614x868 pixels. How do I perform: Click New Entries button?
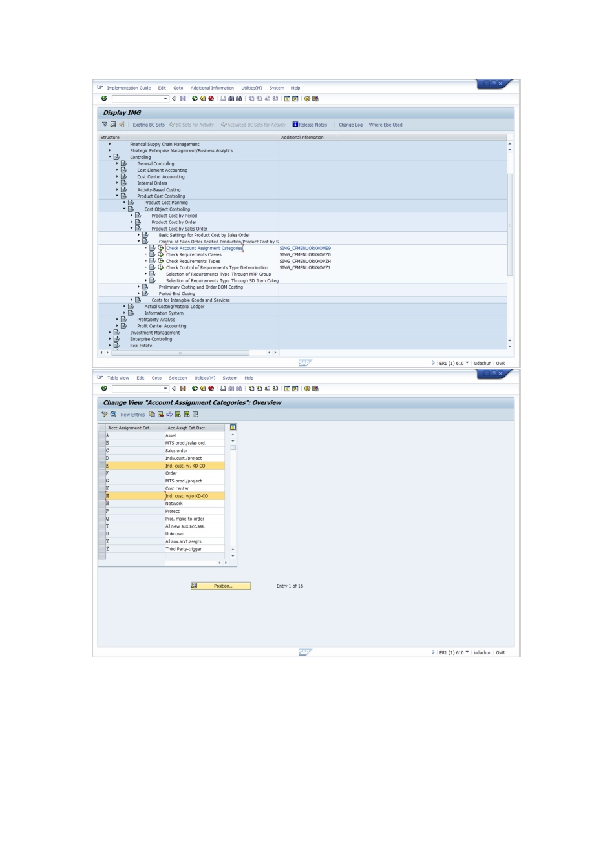pyautogui.click(x=132, y=415)
